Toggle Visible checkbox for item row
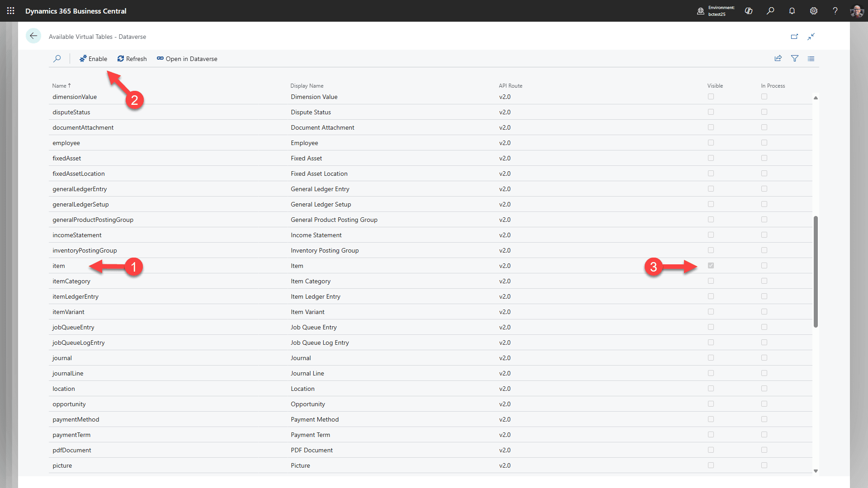The image size is (868, 488). [x=711, y=266]
